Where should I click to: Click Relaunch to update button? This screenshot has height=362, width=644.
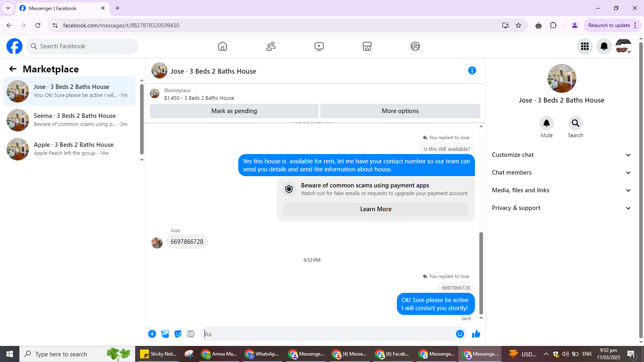(612, 25)
